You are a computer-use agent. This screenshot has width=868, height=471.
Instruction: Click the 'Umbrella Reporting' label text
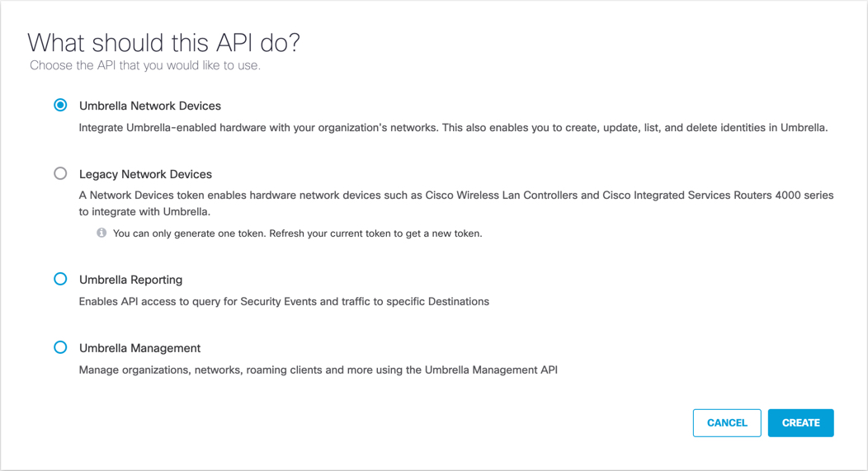130,280
